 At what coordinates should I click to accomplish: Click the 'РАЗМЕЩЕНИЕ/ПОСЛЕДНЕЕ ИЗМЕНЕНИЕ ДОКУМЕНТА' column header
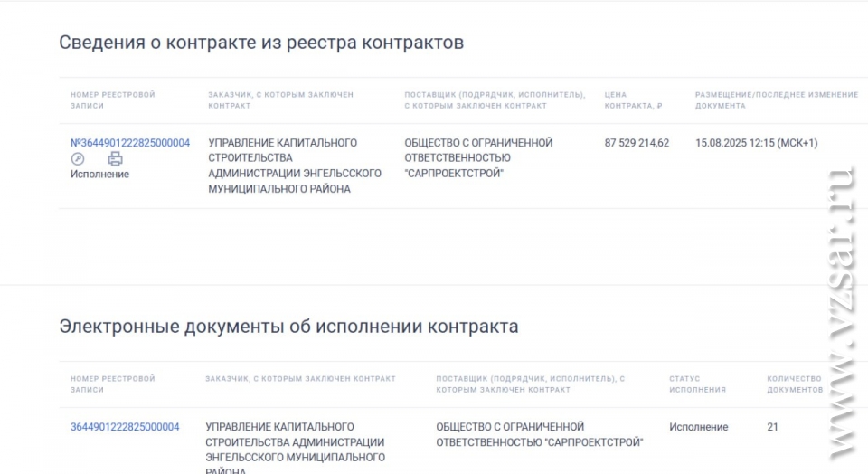[x=777, y=100]
